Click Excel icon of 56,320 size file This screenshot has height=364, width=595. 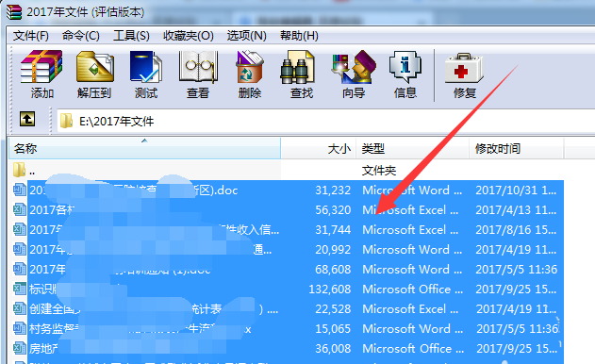[x=20, y=209]
